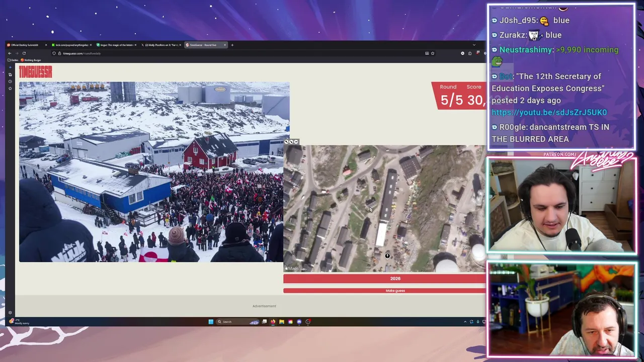
Task: Click the map position marker pin
Action: 387,256
